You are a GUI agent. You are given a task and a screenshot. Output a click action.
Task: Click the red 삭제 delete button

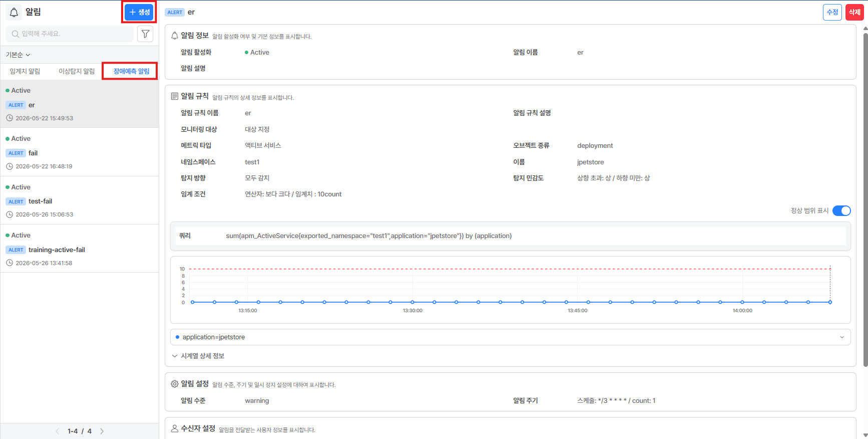point(854,12)
